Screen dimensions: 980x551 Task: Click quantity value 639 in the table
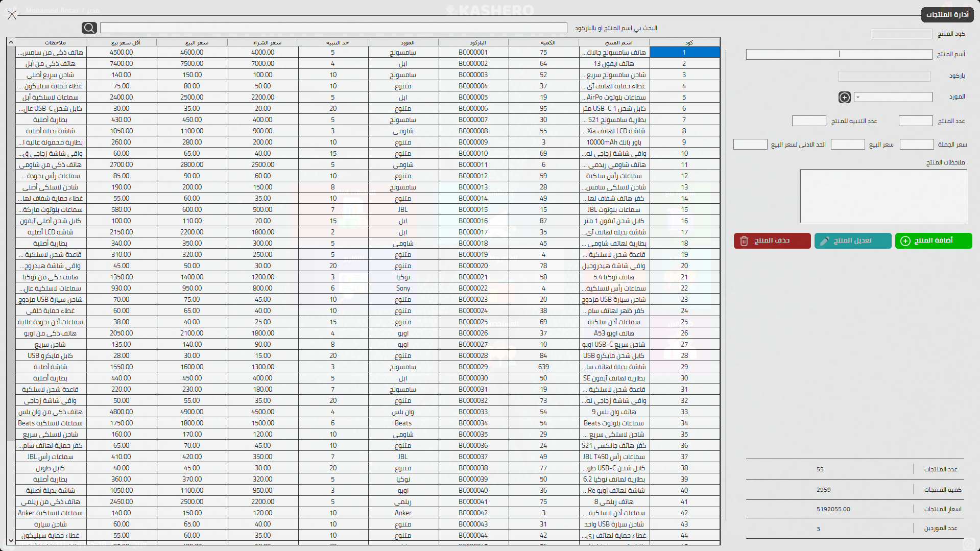point(544,367)
